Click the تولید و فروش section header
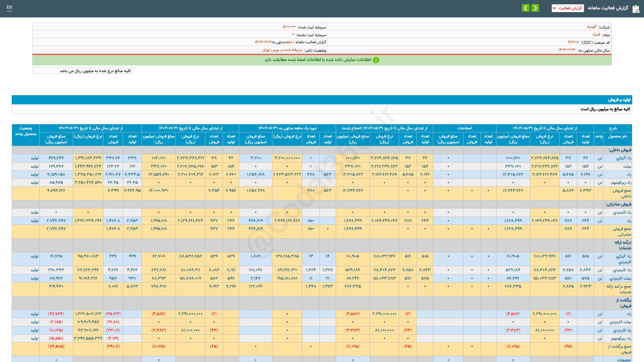 tap(619, 100)
